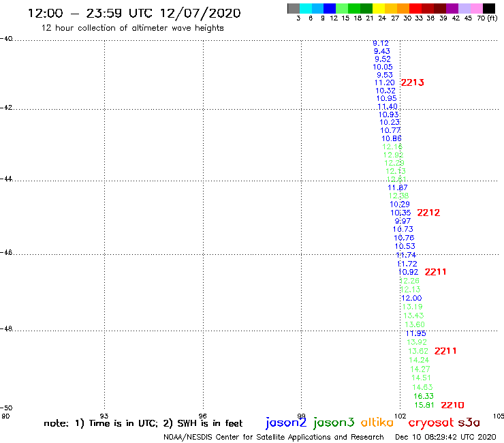Select the cryosat satellite label

tap(430, 423)
